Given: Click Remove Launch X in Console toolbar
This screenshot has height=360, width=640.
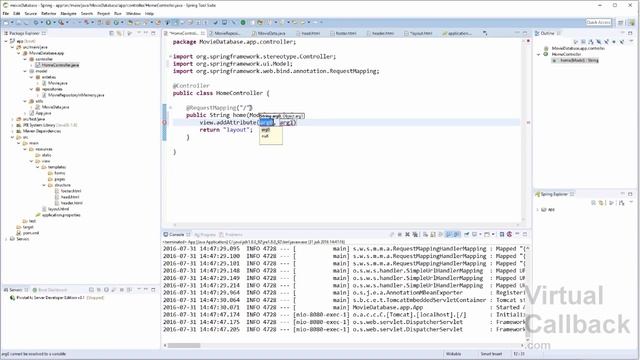Looking at the screenshot, I should (407, 234).
